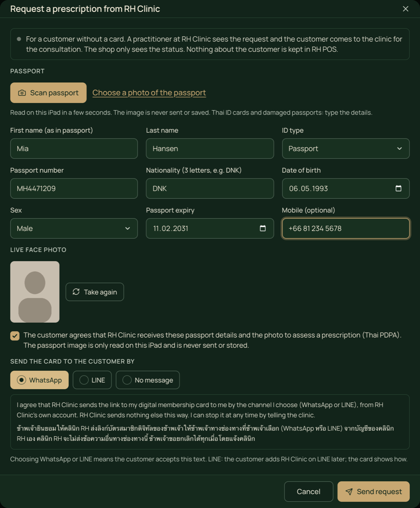Viewport: 420px width, 508px height.
Task: Click the Take again button
Action: (x=95, y=292)
